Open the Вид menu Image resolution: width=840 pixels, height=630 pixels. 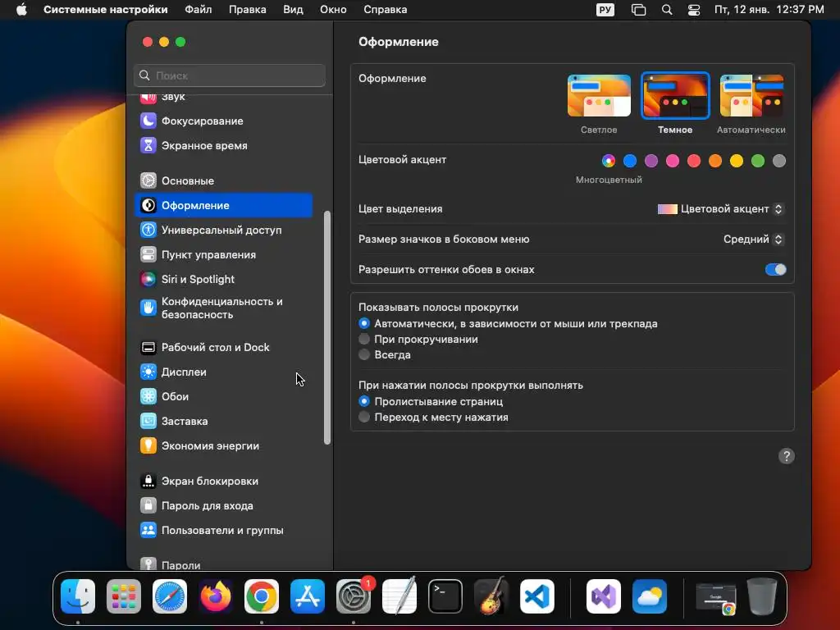[x=293, y=10]
